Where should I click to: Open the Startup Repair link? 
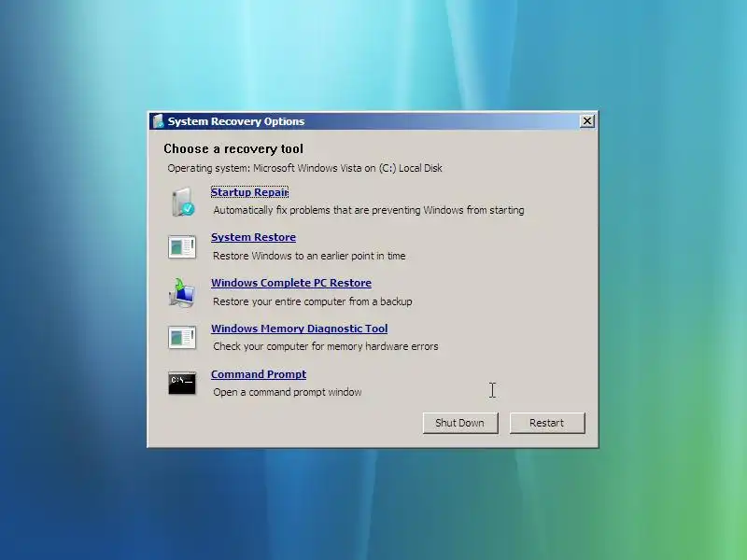point(249,192)
